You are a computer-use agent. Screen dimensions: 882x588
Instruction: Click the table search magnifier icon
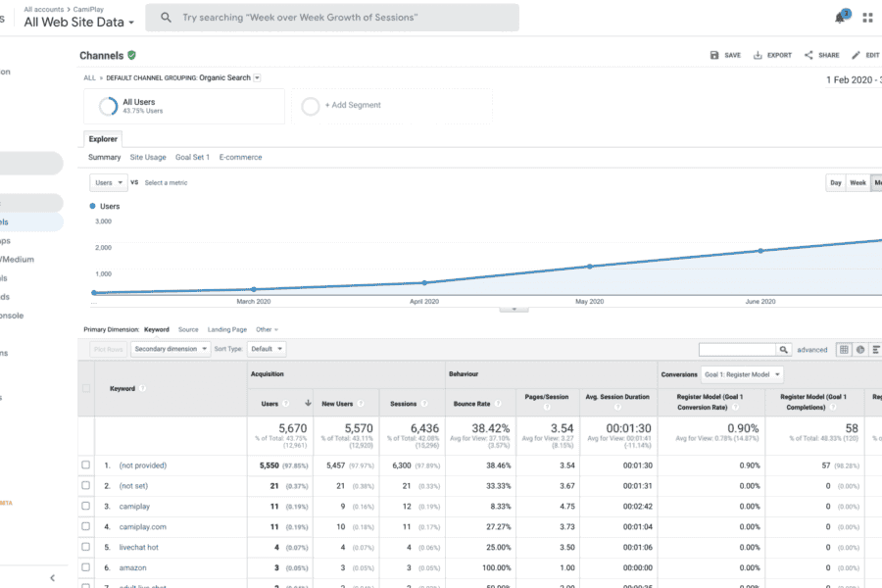coord(784,349)
